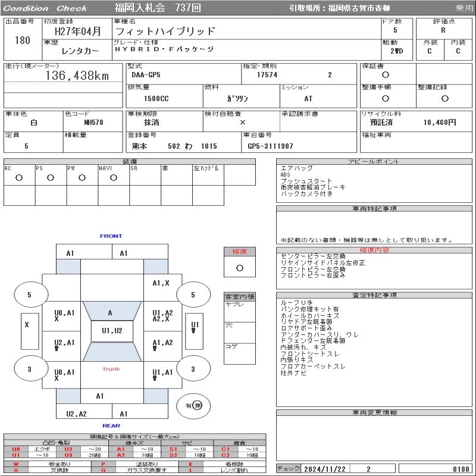
Task: Click the designation number 17574
Action: [267, 75]
